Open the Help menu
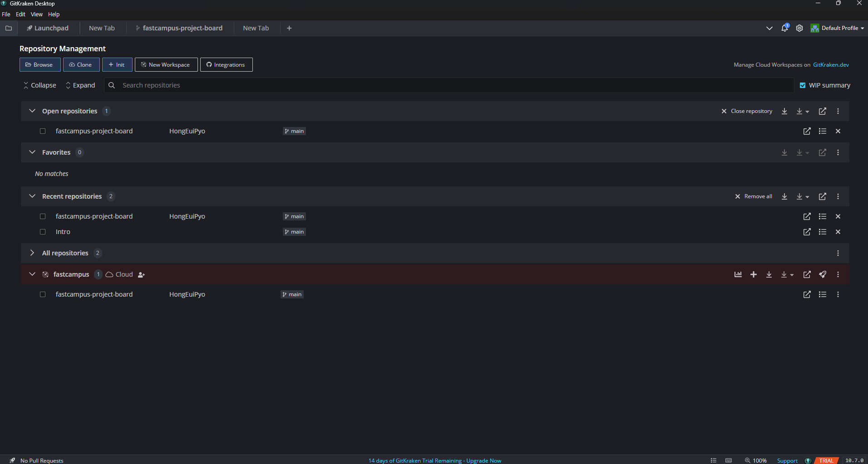This screenshot has height=464, width=868. click(x=54, y=15)
